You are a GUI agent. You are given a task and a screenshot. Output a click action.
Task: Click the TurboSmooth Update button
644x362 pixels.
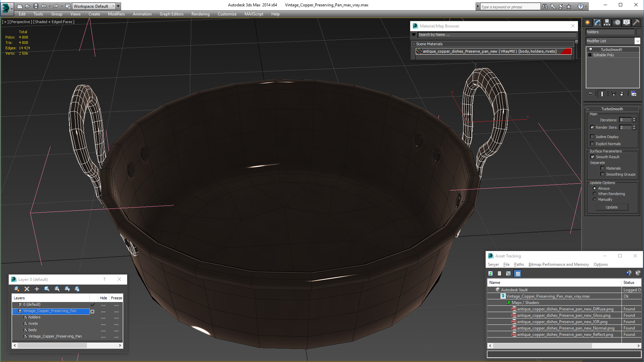(x=611, y=207)
